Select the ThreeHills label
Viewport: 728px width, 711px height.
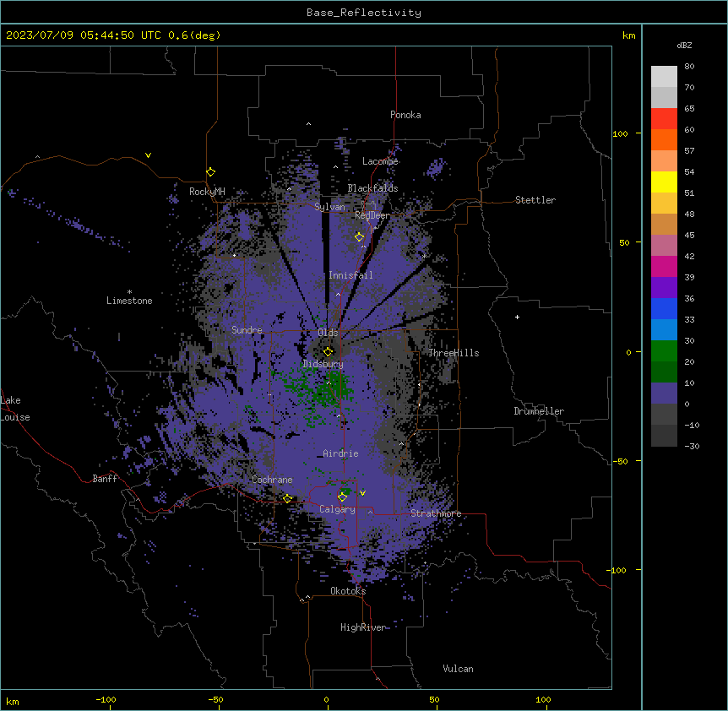(454, 353)
